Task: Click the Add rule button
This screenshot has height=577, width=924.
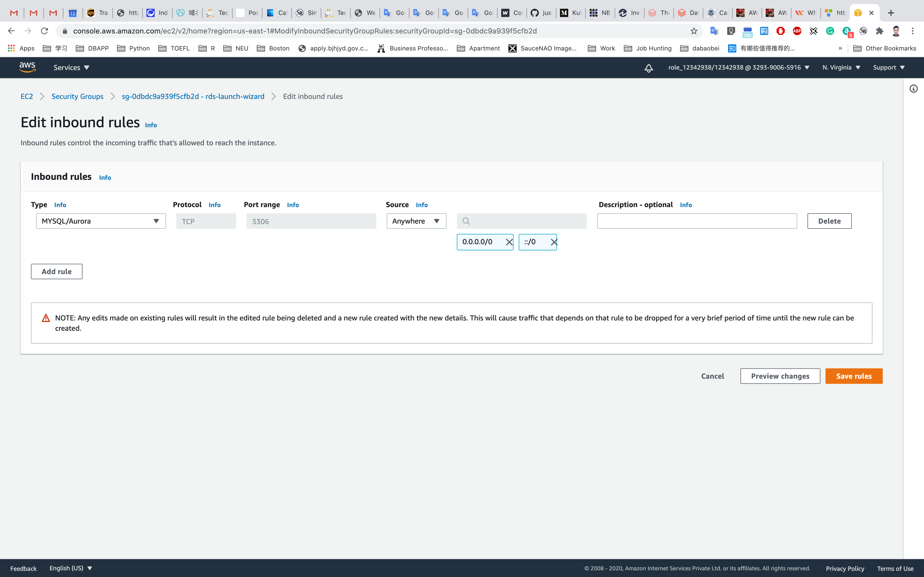Action: pos(56,272)
